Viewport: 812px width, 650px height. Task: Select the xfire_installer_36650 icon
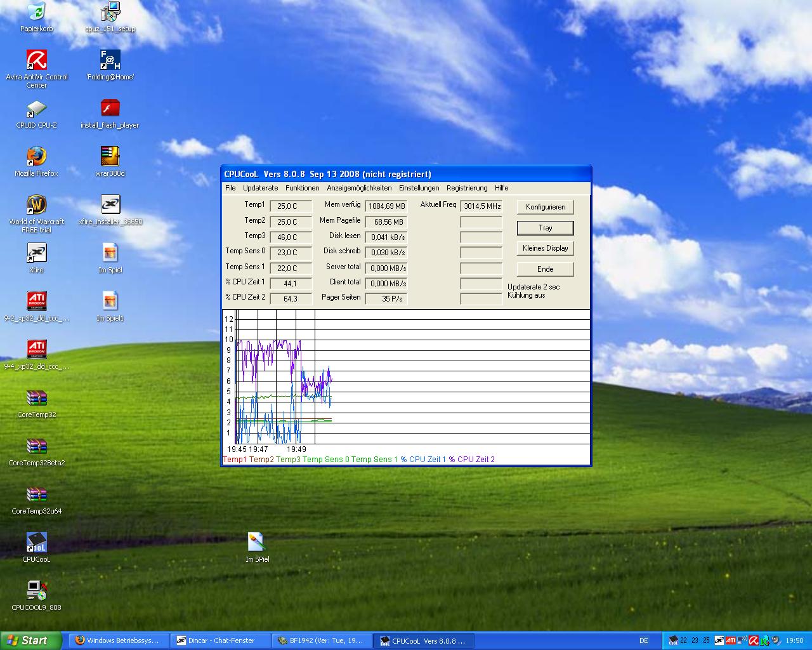(110, 210)
